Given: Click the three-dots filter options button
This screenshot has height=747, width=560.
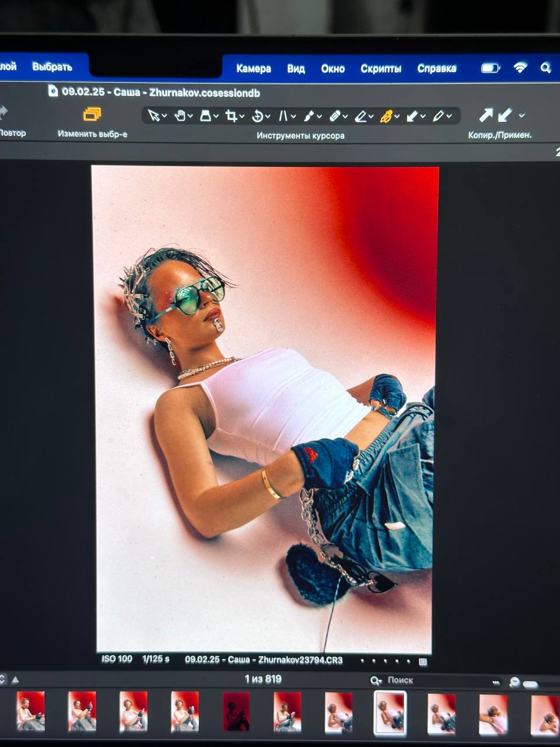Looking at the screenshot, I should coord(496,682).
